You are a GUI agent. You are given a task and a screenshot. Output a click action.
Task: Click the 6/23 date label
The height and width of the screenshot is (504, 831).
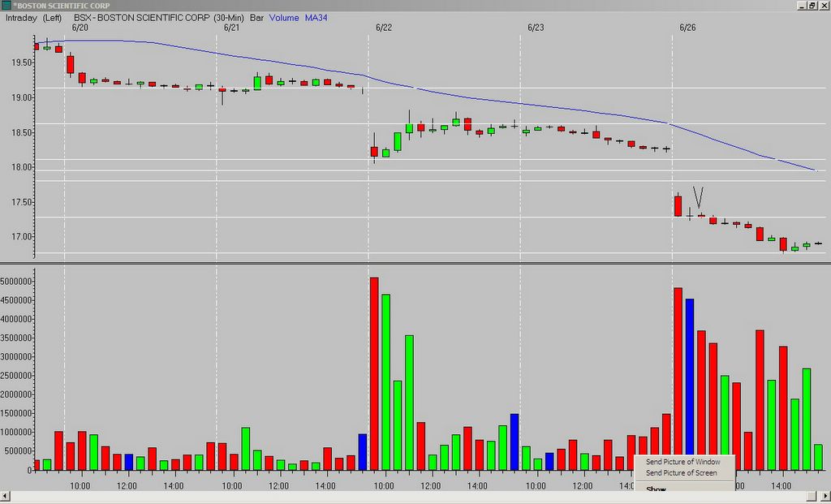[x=536, y=28]
